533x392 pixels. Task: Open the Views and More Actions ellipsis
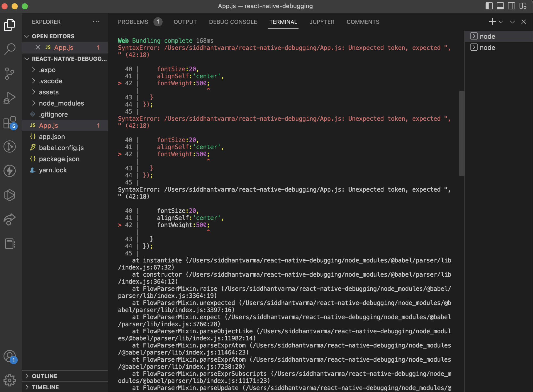pyautogui.click(x=96, y=22)
